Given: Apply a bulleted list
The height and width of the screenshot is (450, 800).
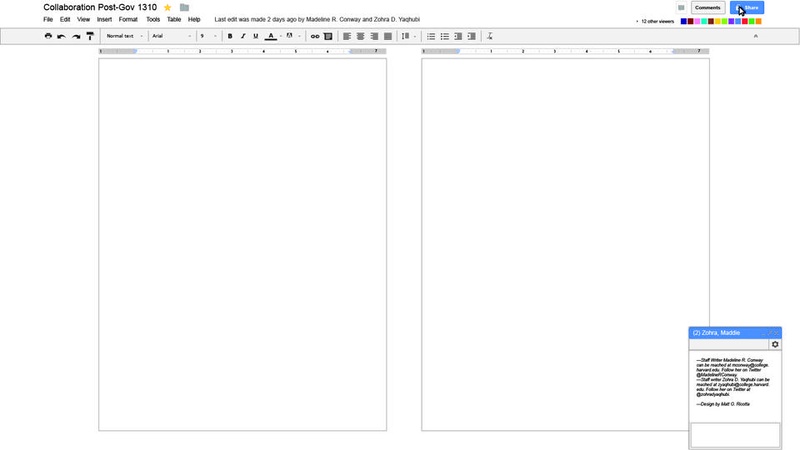Looking at the screenshot, I should click(x=445, y=36).
